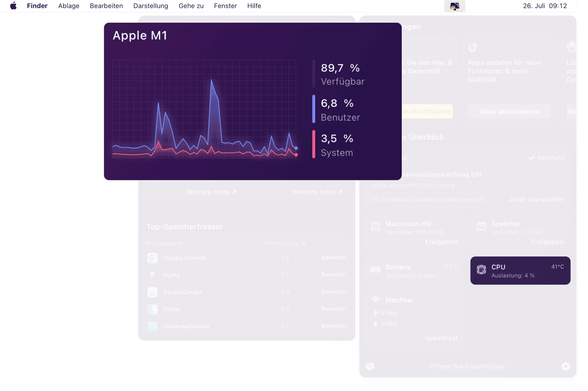588x391 pixels.
Task: Click Freigeben under Macintosh HD
Action: 441,242
